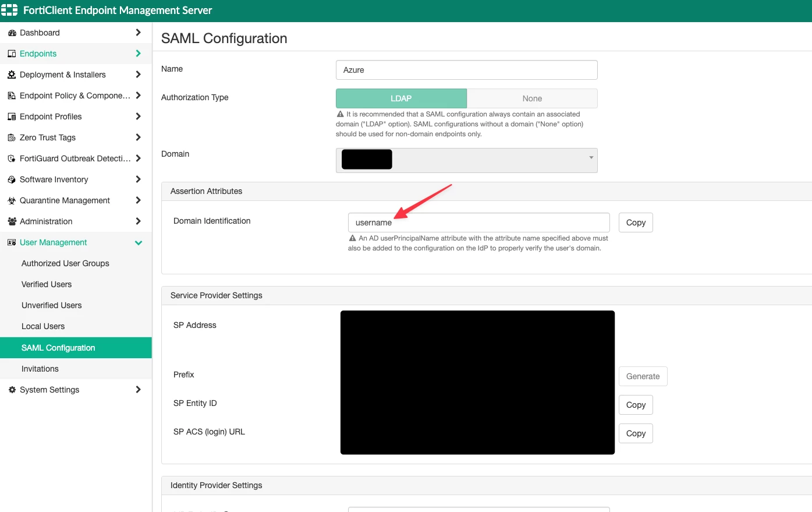Image resolution: width=812 pixels, height=512 pixels.
Task: Click the User Management ID card icon
Action: pyautogui.click(x=12, y=243)
